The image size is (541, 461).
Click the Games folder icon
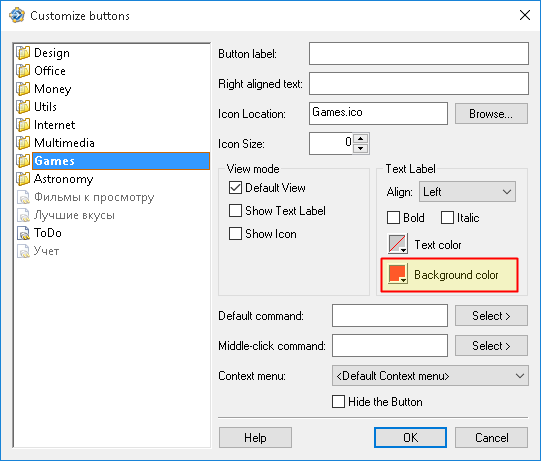click(23, 160)
